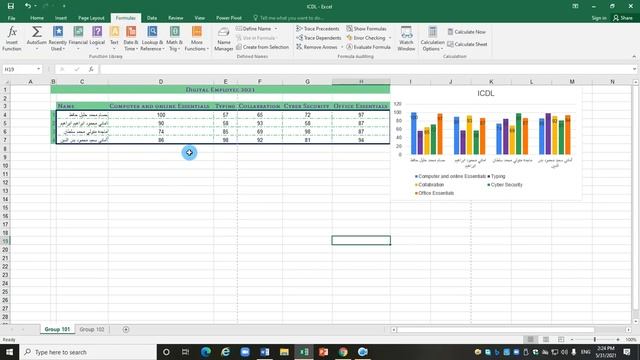Click Trace Dependents
The height and width of the screenshot is (360, 640).
(318, 38)
